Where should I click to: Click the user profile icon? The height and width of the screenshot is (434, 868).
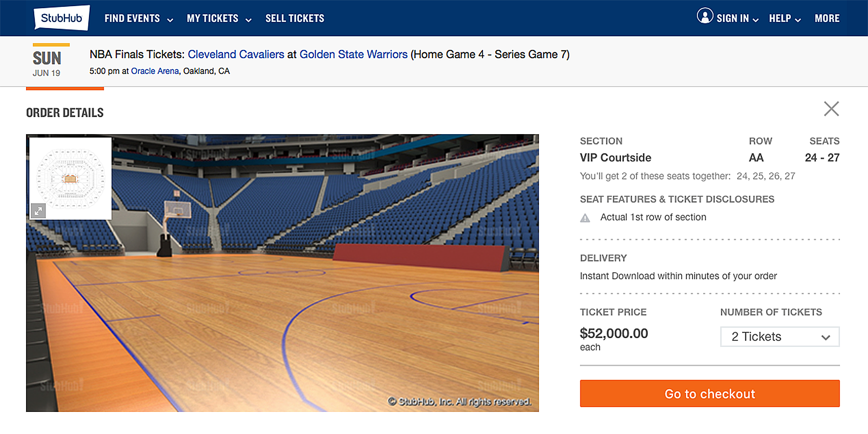click(x=705, y=16)
